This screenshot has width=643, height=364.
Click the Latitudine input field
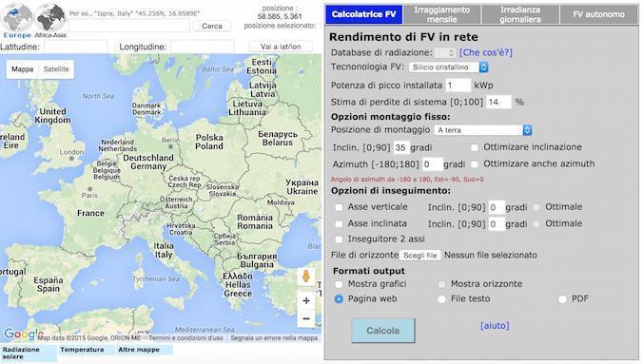(75, 47)
